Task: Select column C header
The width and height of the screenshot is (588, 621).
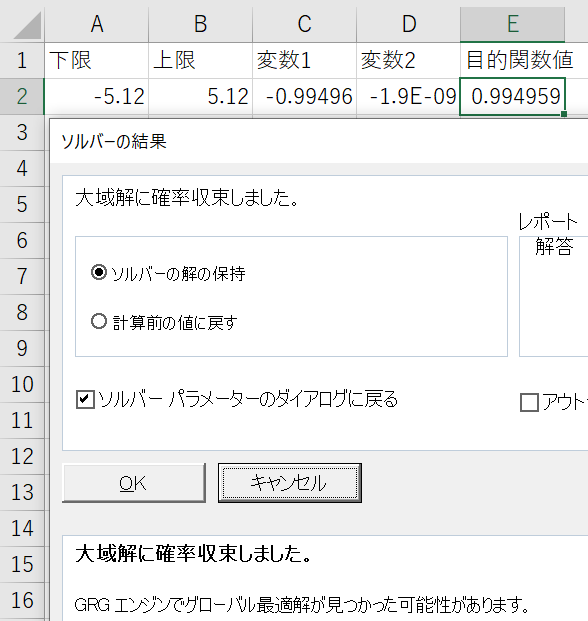Action: [x=304, y=24]
